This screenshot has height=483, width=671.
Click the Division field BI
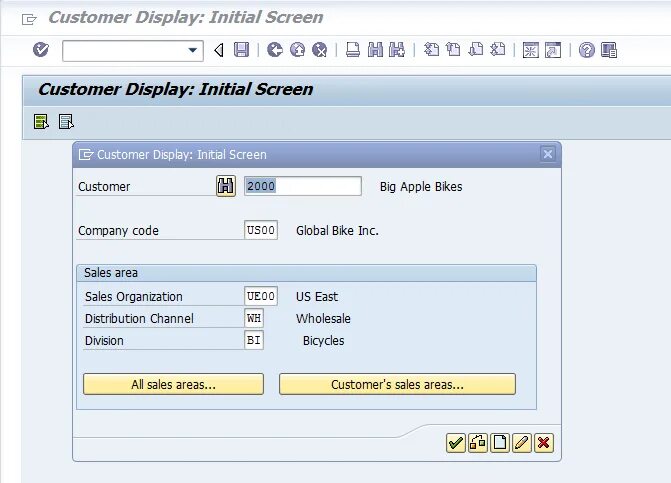[x=254, y=340]
